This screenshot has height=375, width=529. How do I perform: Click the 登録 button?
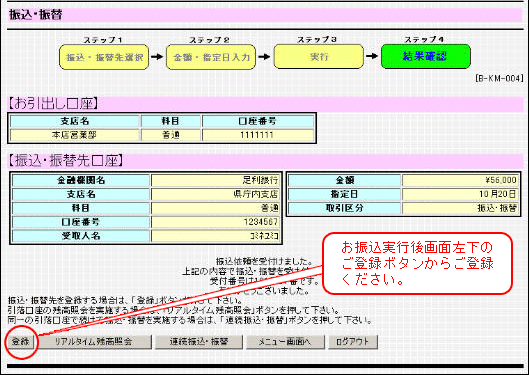coord(21,342)
